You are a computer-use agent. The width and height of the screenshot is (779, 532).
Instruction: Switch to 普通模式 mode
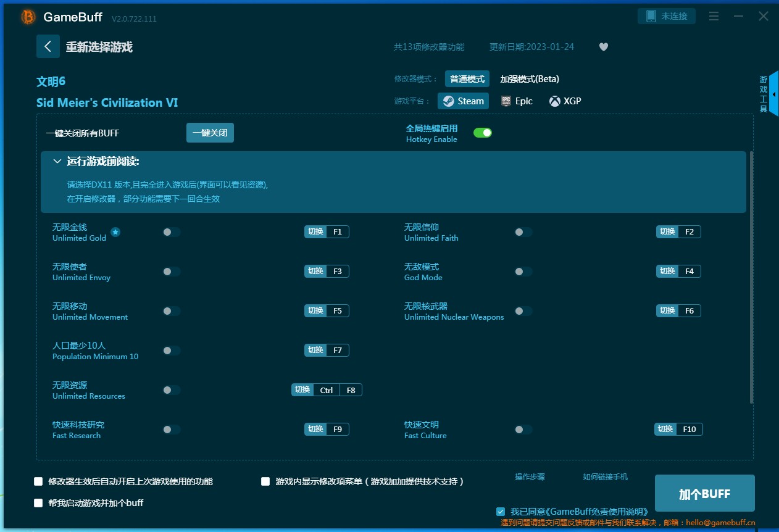pos(467,79)
